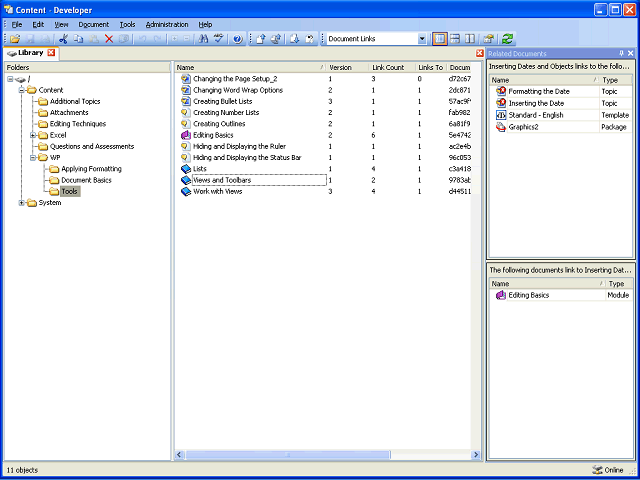This screenshot has width=640, height=480.
Task: Open Help via blue question mark icon
Action: coord(238,39)
